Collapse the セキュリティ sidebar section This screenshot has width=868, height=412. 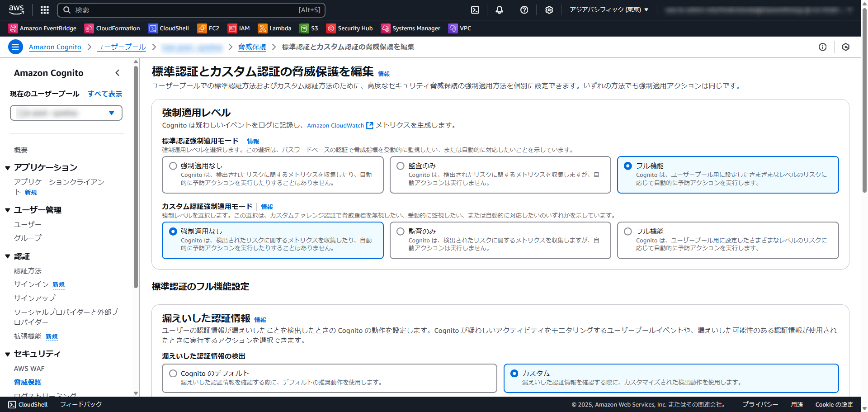(x=8, y=354)
